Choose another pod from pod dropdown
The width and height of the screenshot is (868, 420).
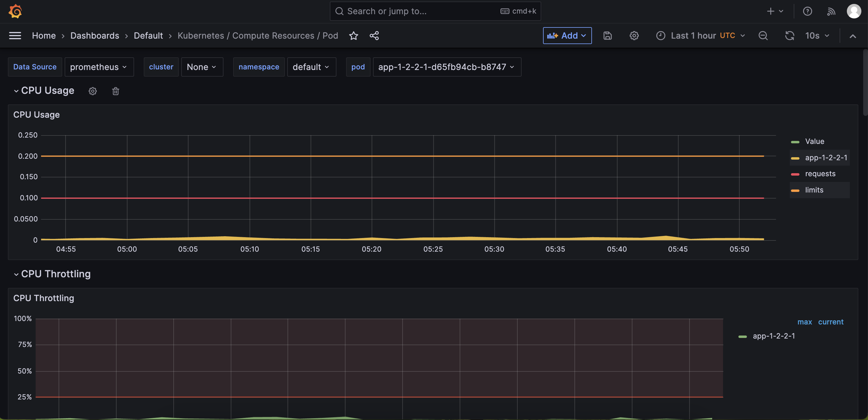pos(447,67)
